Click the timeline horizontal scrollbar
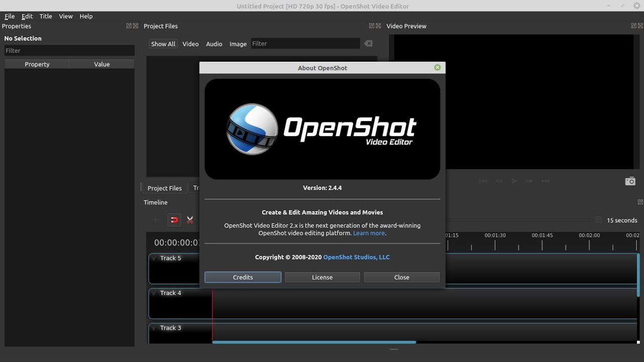644x362 pixels. click(314, 342)
